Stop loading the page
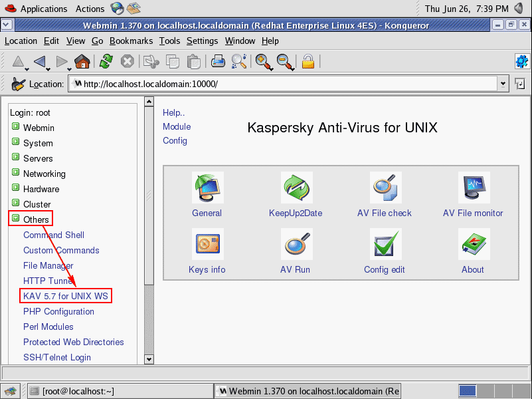The width and height of the screenshot is (532, 399). click(x=128, y=61)
